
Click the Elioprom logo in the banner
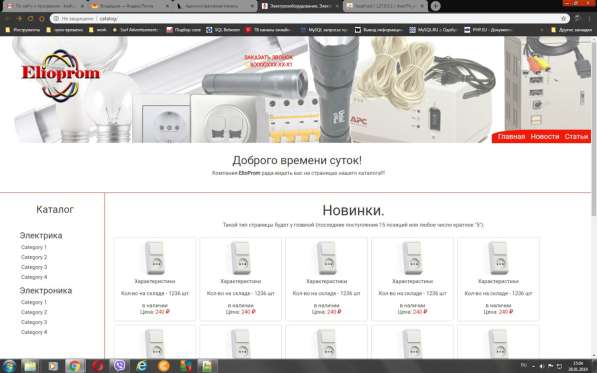[x=61, y=75]
